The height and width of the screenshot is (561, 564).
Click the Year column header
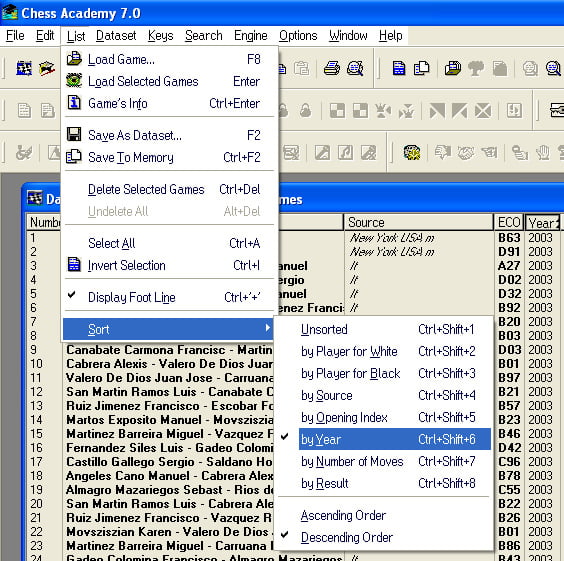542,222
